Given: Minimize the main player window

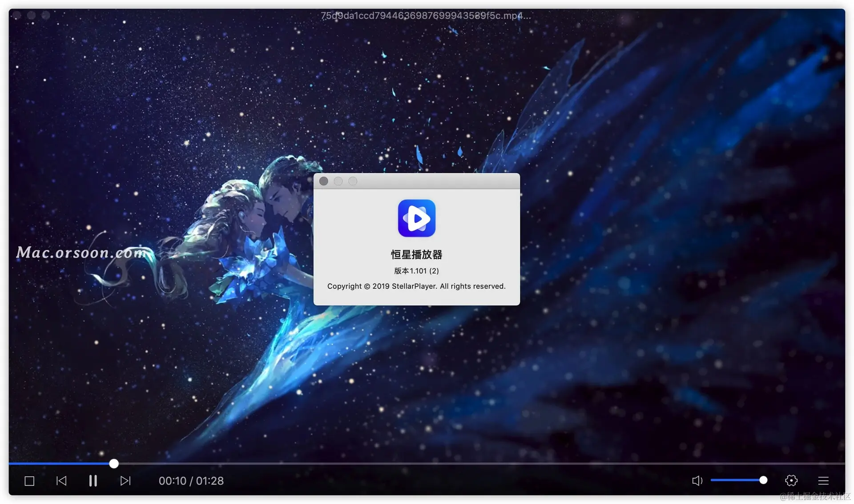Looking at the screenshot, I should click(31, 15).
